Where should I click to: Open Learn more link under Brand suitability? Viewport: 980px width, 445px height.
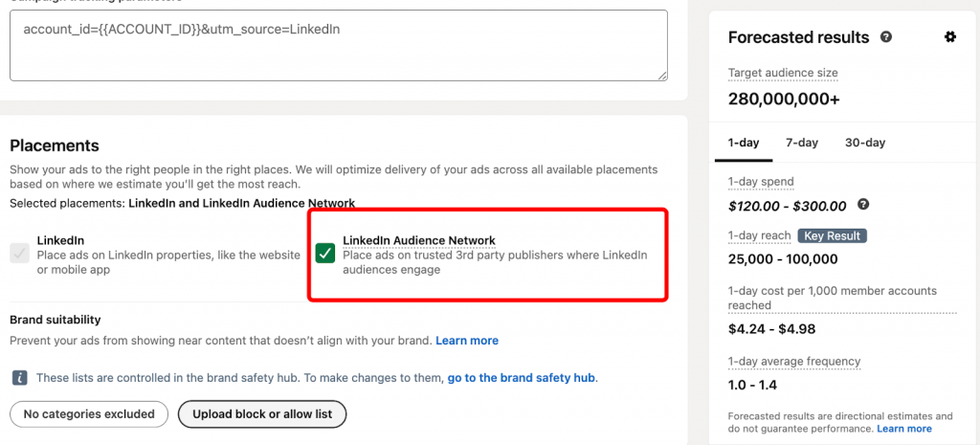(467, 341)
